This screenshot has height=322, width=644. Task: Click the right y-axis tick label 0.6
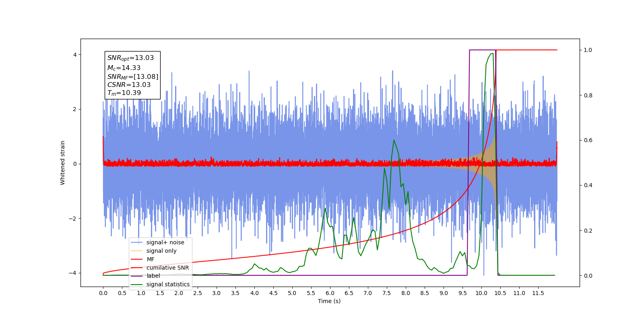click(x=588, y=140)
